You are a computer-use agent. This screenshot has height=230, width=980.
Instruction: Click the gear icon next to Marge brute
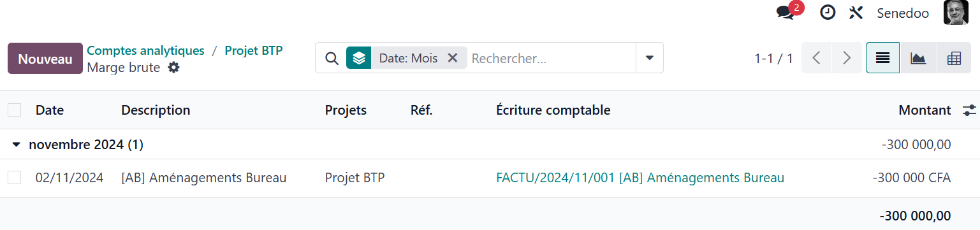[x=173, y=68]
